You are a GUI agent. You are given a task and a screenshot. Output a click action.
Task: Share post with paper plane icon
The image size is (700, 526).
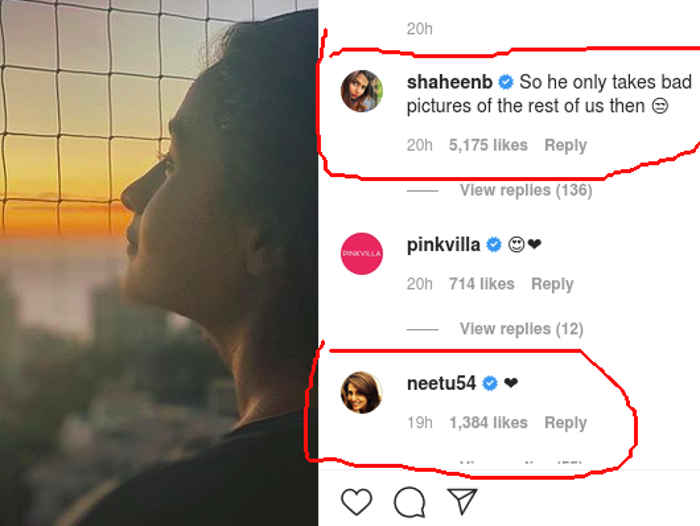[460, 499]
